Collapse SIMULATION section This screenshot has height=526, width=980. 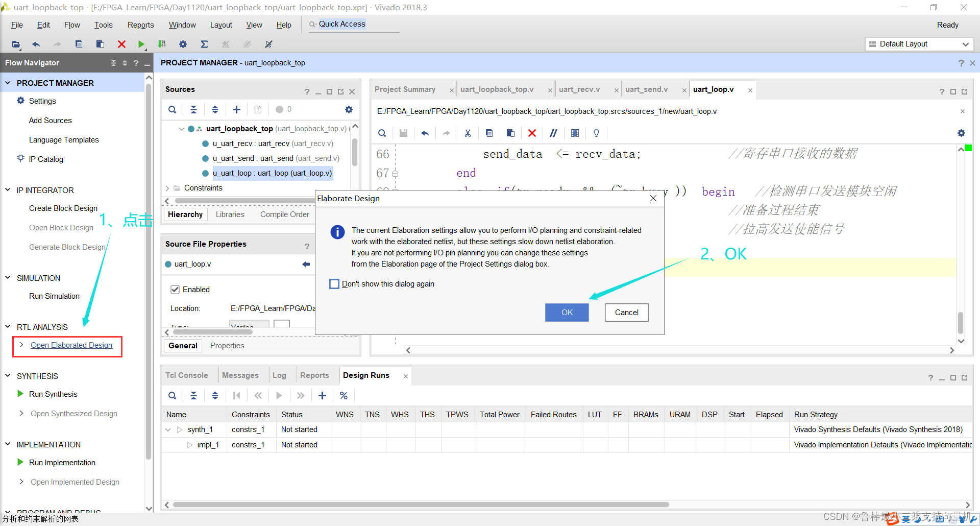point(8,277)
